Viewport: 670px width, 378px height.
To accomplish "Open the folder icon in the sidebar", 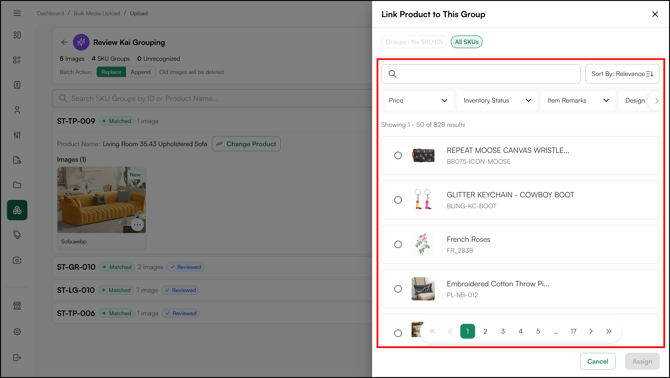I will 17,185.
